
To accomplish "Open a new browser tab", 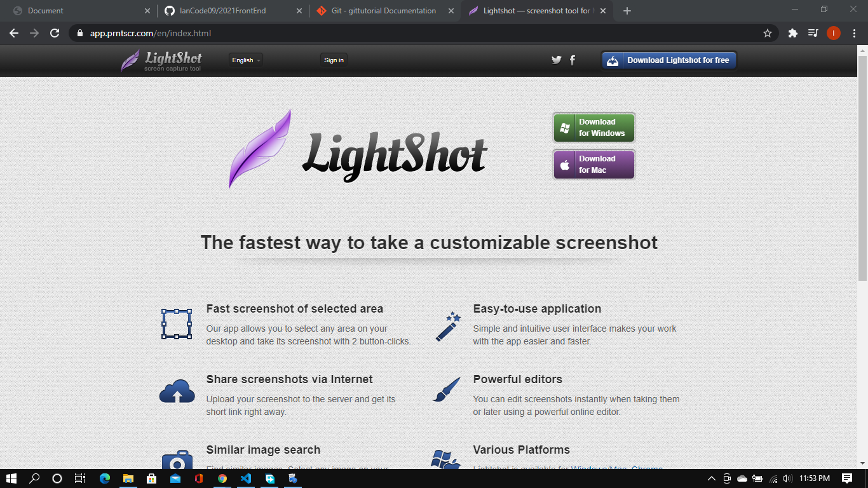I will pyautogui.click(x=627, y=11).
